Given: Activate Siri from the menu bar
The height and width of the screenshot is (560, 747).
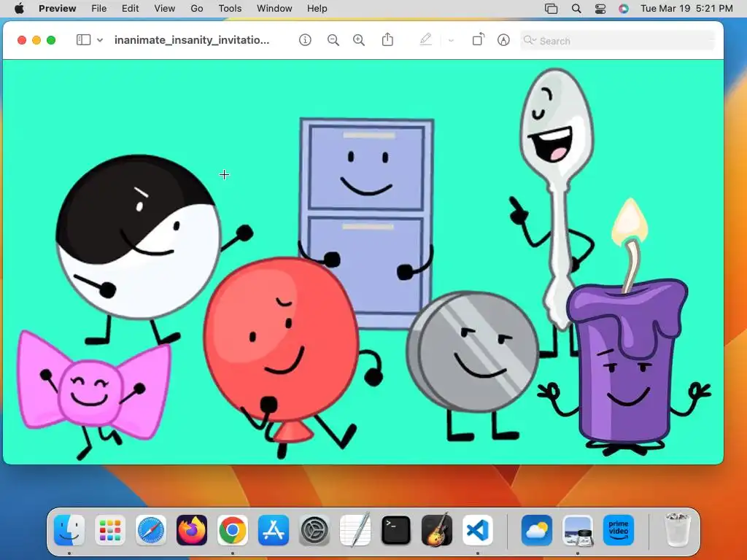Looking at the screenshot, I should pyautogui.click(x=624, y=9).
